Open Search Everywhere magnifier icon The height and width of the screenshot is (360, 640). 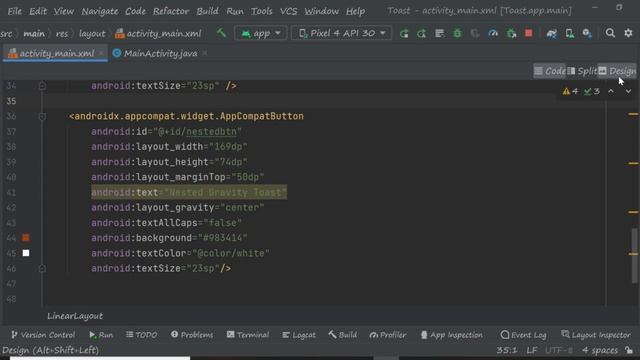610,33
